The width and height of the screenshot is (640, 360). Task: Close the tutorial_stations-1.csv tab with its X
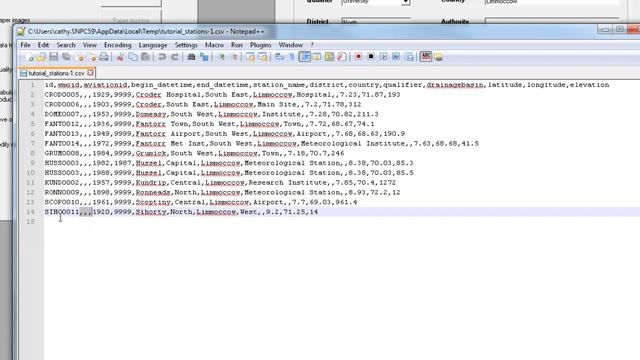(x=90, y=73)
